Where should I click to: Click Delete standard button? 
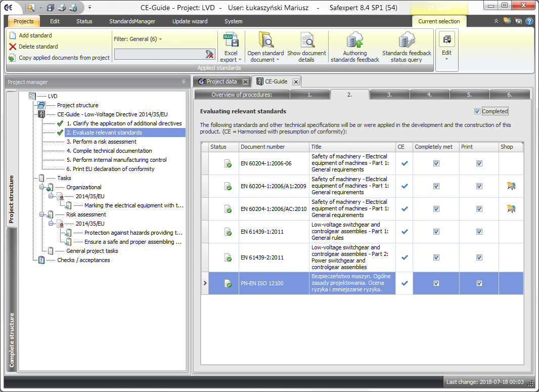click(37, 47)
